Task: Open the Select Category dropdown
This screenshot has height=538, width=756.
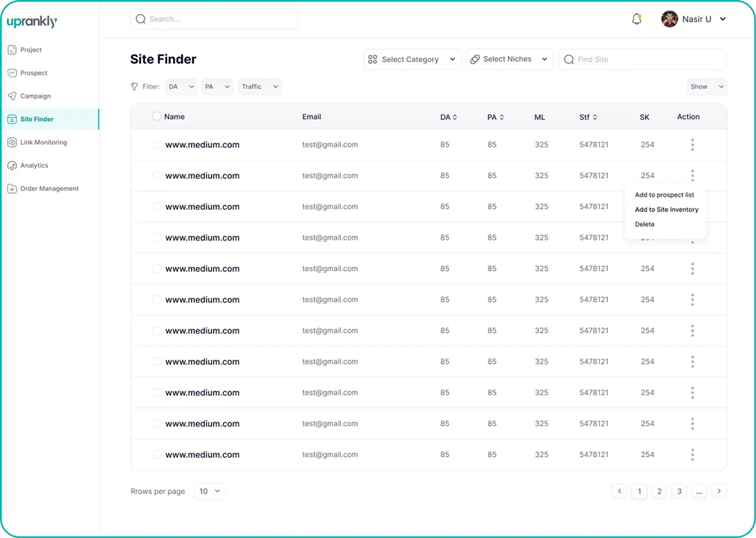Action: 412,59
